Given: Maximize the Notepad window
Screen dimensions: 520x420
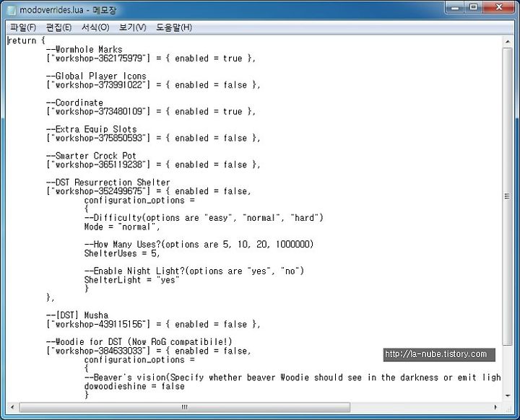Looking at the screenshot, I should click(x=473, y=7).
